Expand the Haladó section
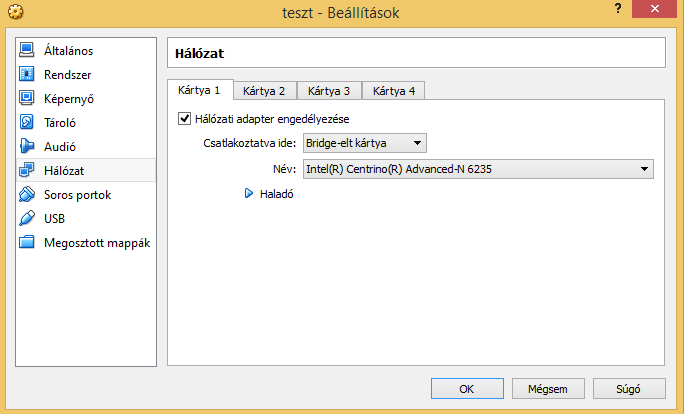Viewport: 684px width, 414px height. point(251,194)
